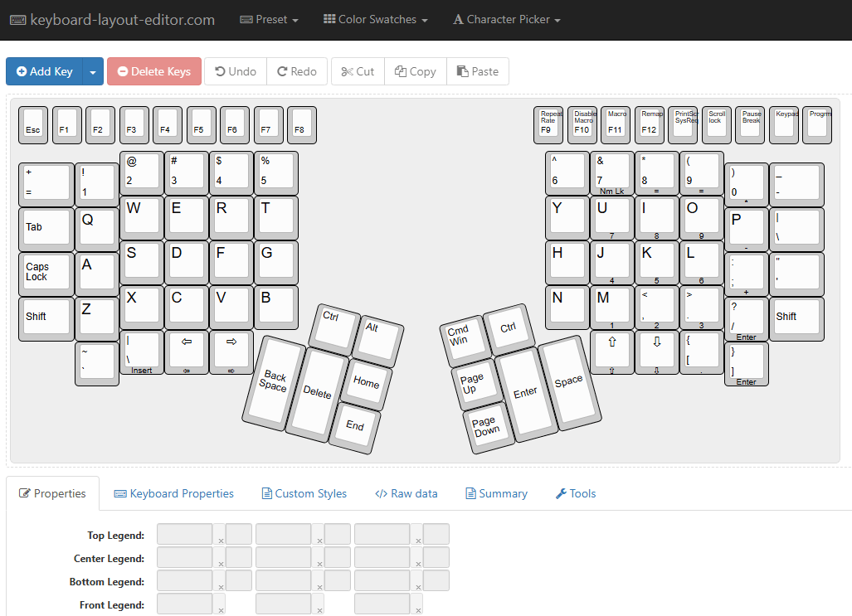Viewport: 852px width, 616px height.
Task: Click the Delete Keys button
Action: click(x=154, y=71)
